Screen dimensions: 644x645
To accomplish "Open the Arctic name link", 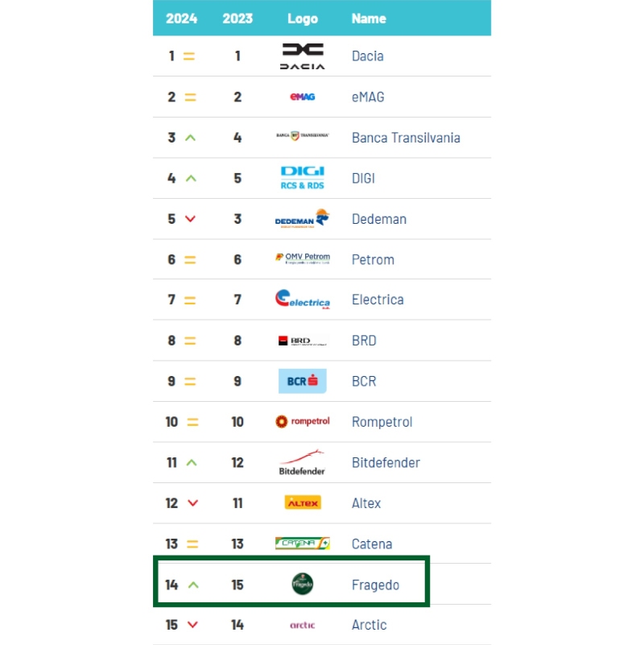I will click(369, 625).
